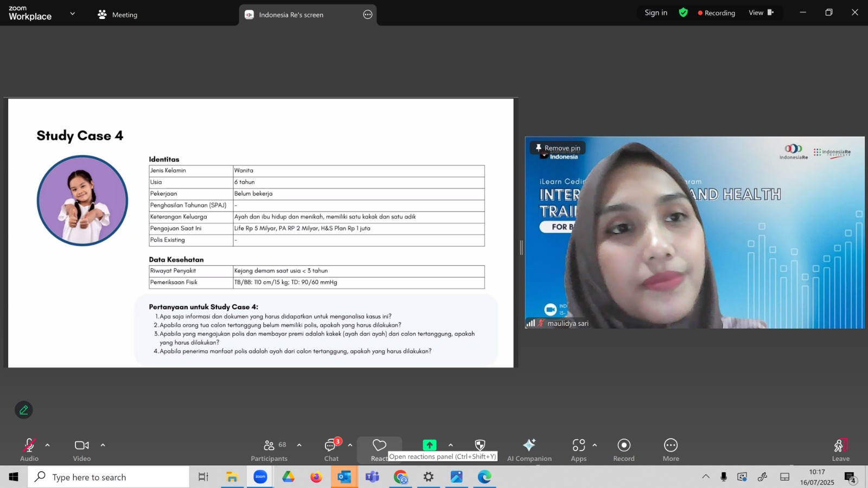The image size is (868, 488).
Task: Open the Chat panel
Action: pos(331,450)
